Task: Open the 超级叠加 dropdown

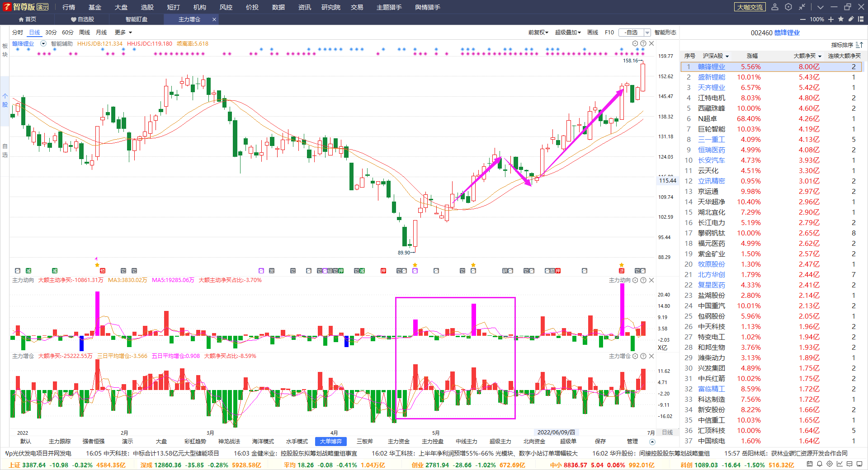Action: (568, 33)
